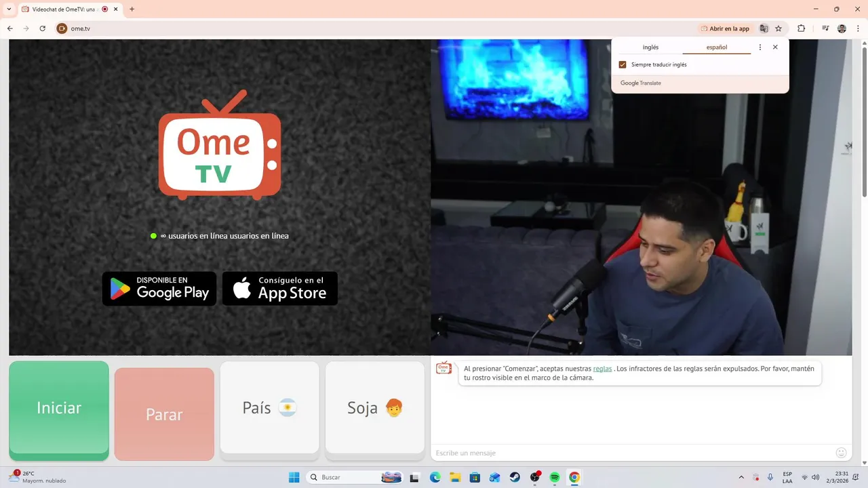This screenshot has width=868, height=488.
Task: Open the Chrome profile avatar
Action: pyautogui.click(x=842, y=28)
